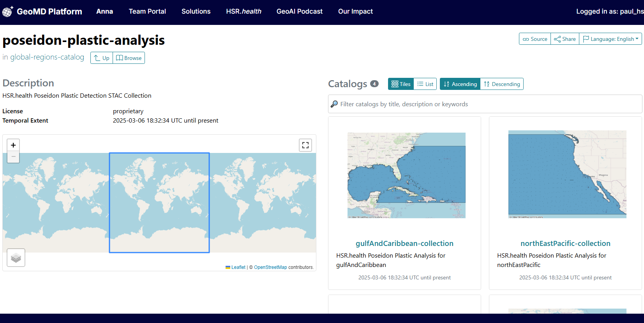Go Up to parent catalog
The width and height of the screenshot is (644, 323).
pos(102,58)
